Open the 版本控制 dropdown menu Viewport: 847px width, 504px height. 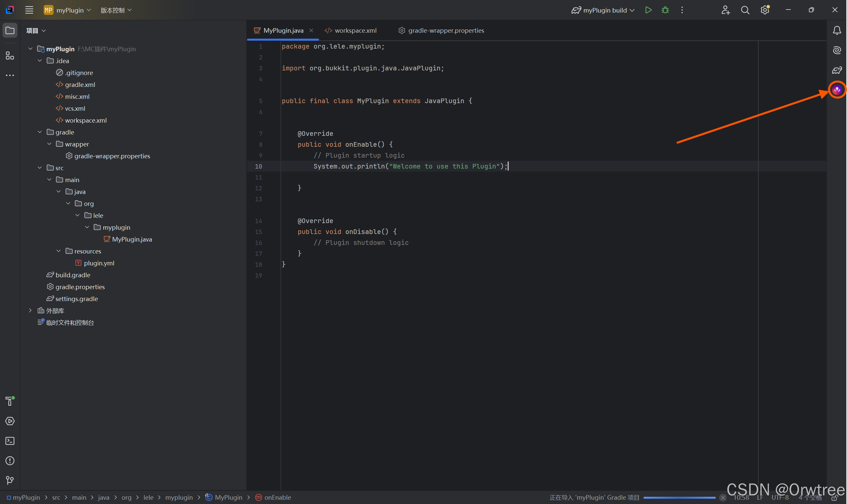pos(116,10)
